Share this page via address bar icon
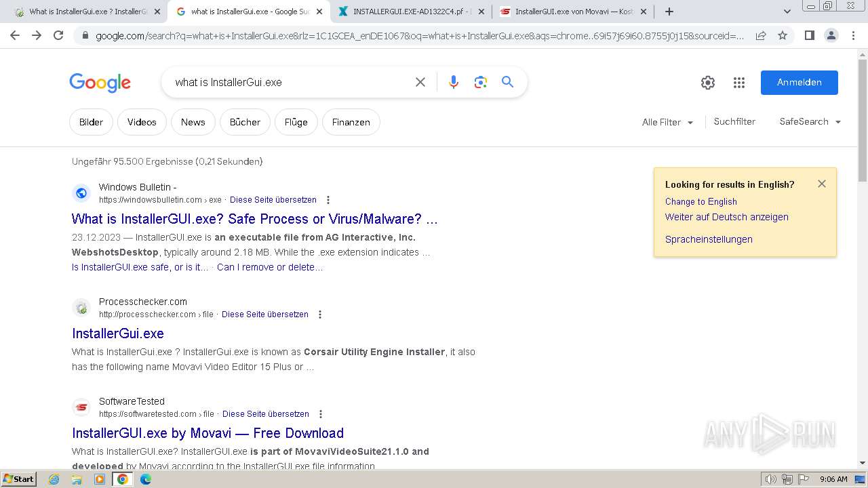The width and height of the screenshot is (868, 488). (761, 35)
